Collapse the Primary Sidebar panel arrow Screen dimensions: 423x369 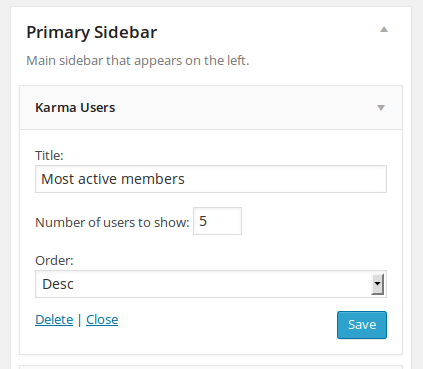tap(384, 29)
